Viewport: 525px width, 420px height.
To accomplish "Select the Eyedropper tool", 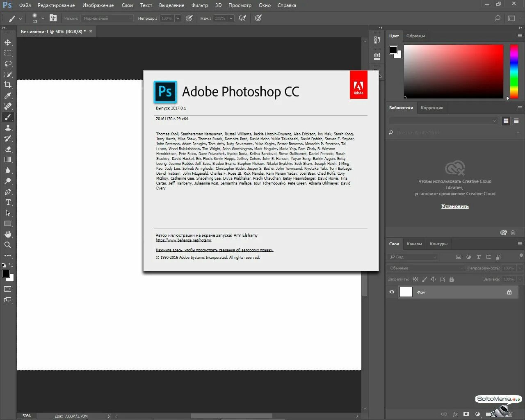I will [8, 96].
